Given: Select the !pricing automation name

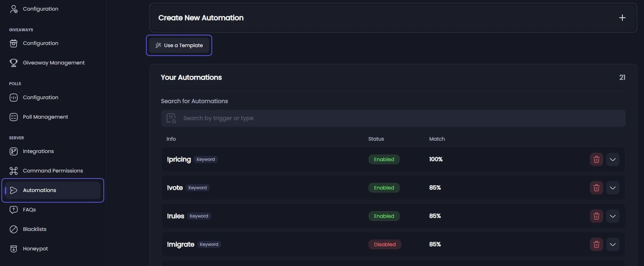Looking at the screenshot, I should [x=179, y=159].
